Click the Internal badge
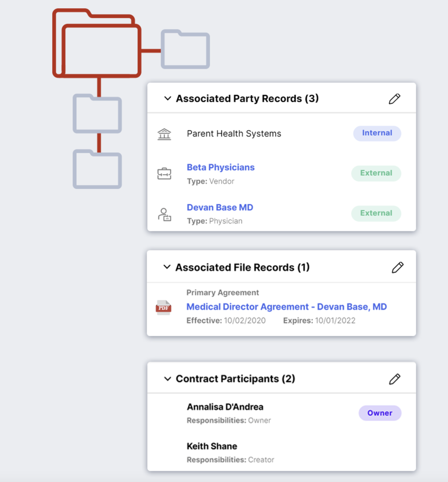This screenshot has width=448, height=482. [x=377, y=133]
